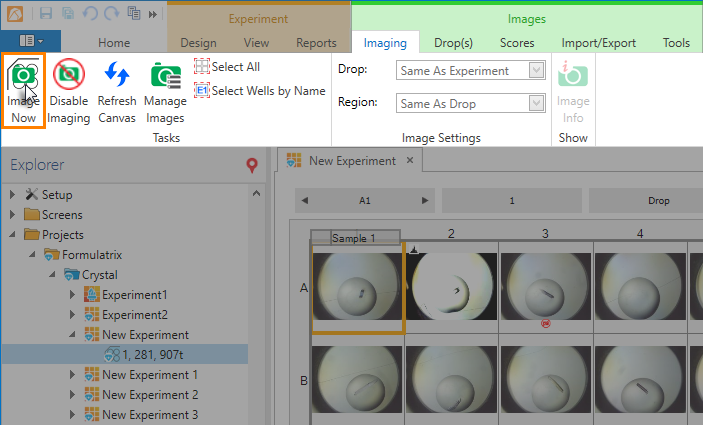Close the New Experiment document tab

click(x=410, y=160)
